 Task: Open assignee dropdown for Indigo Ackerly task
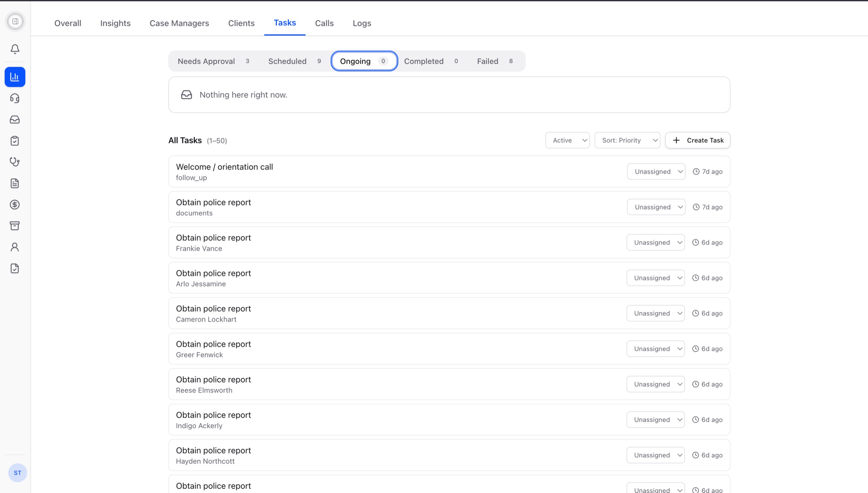[x=656, y=420]
